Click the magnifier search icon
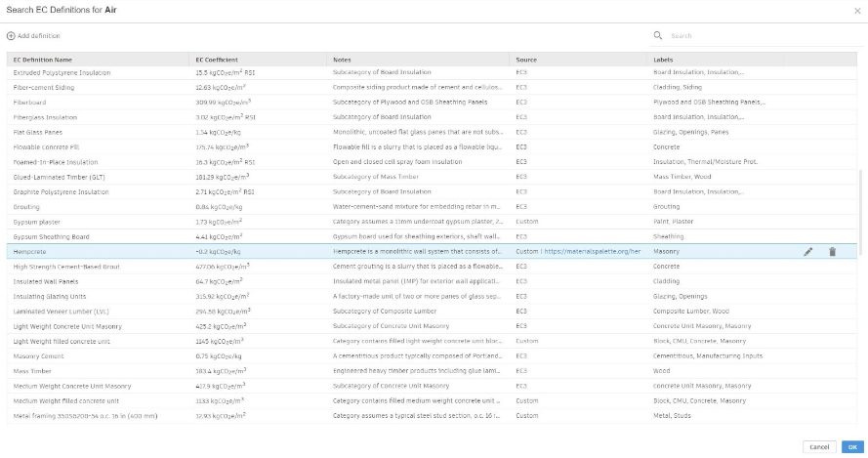 pos(658,35)
